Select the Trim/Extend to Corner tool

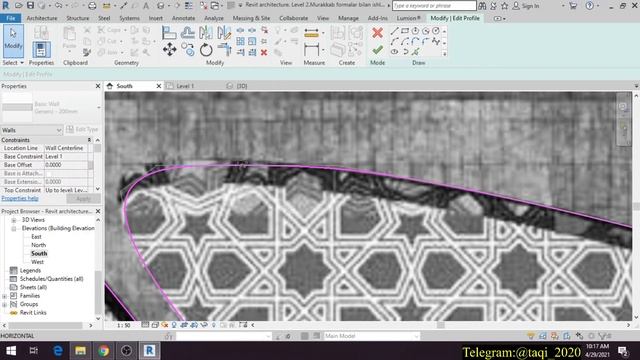tap(224, 50)
